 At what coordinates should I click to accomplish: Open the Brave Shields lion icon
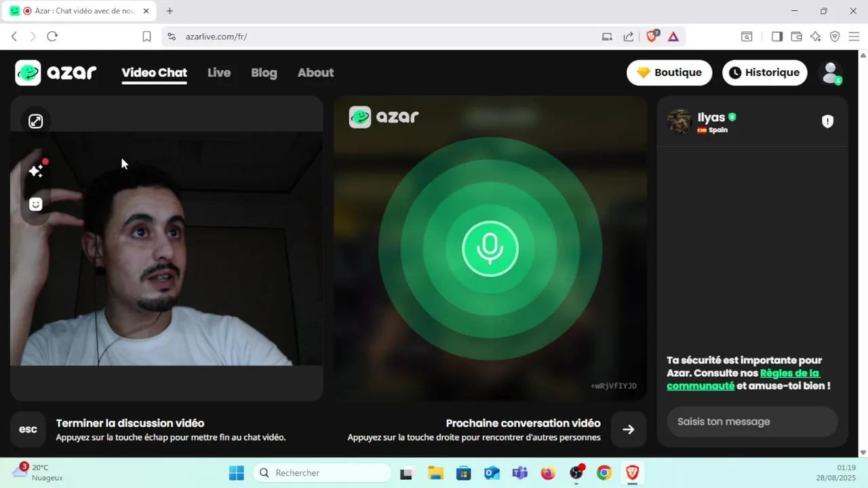[x=652, y=37]
